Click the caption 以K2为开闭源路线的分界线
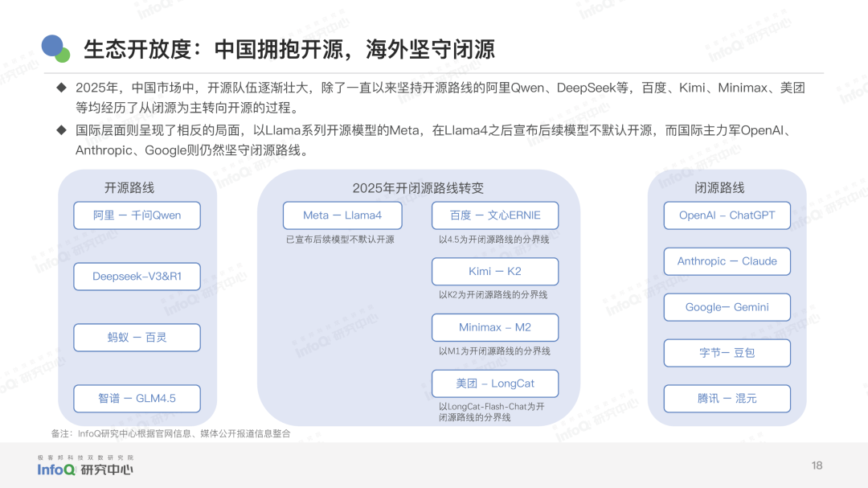The height and width of the screenshot is (488, 868). click(493, 295)
